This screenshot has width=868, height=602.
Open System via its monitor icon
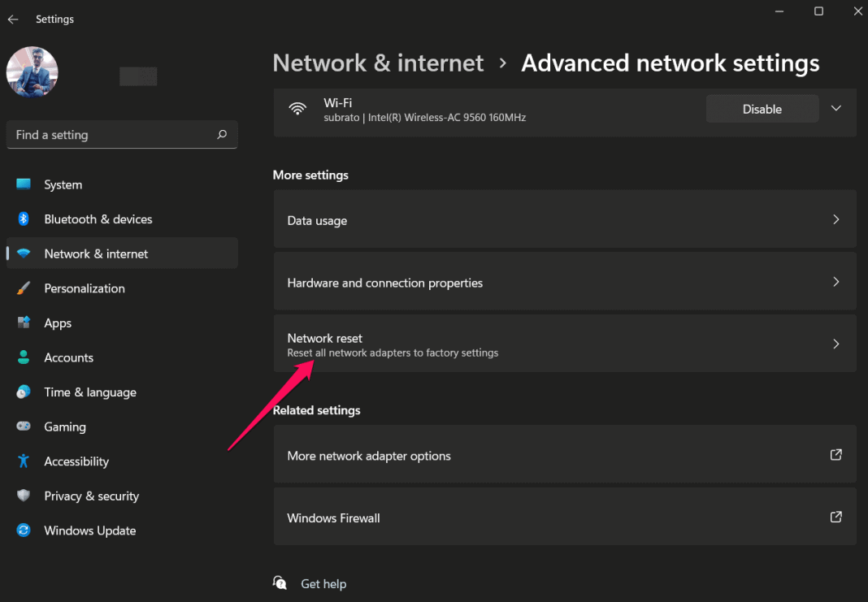pyautogui.click(x=24, y=184)
